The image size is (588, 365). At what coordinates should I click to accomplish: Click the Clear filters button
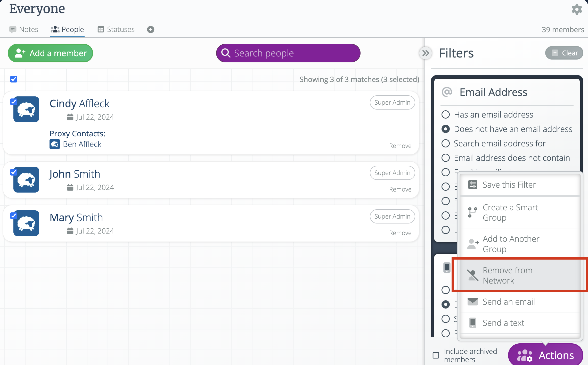564,53
